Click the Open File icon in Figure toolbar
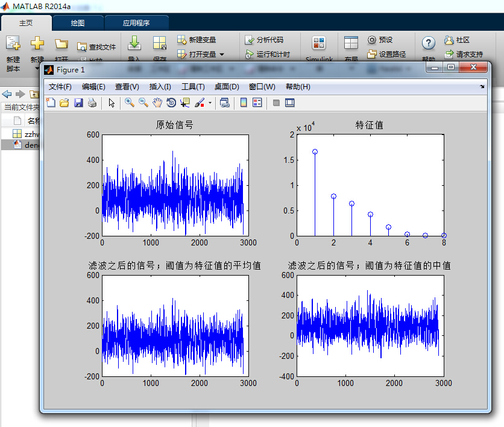504x427 pixels. pyautogui.click(x=65, y=103)
